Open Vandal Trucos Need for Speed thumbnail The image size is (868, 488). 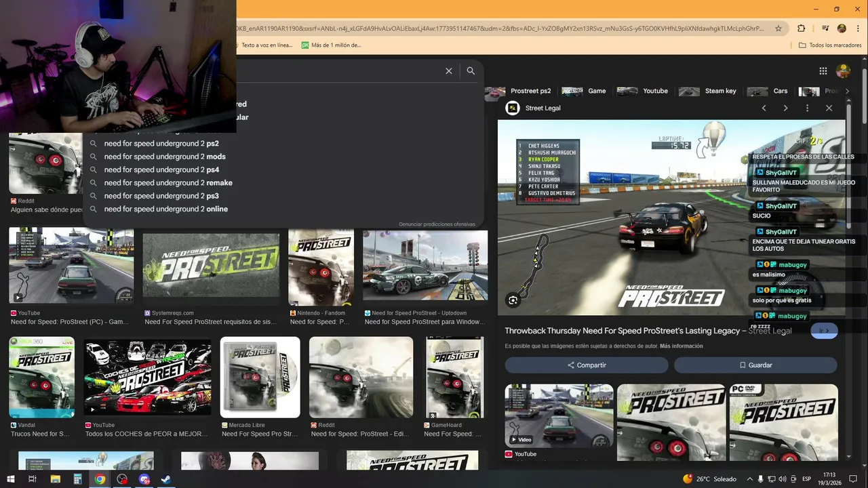(41, 378)
